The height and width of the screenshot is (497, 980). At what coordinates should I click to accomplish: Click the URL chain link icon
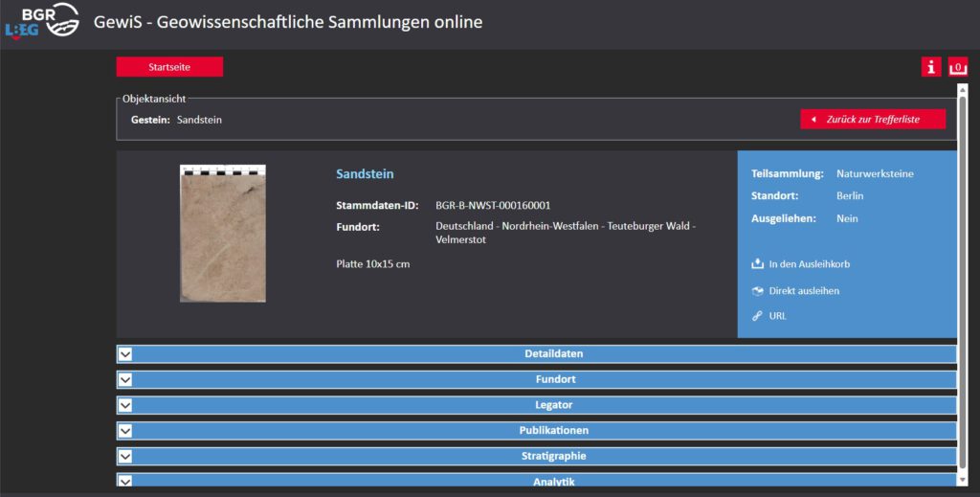point(758,316)
